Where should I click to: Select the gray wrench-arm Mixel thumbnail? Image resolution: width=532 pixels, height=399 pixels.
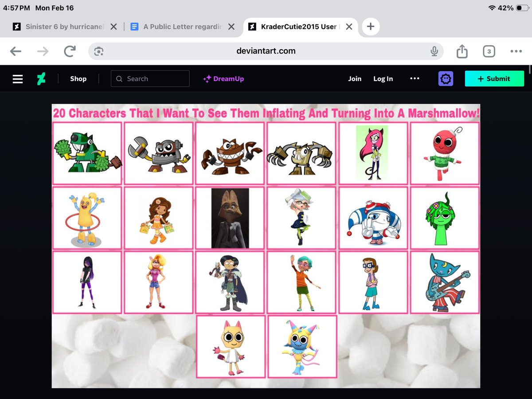click(159, 153)
